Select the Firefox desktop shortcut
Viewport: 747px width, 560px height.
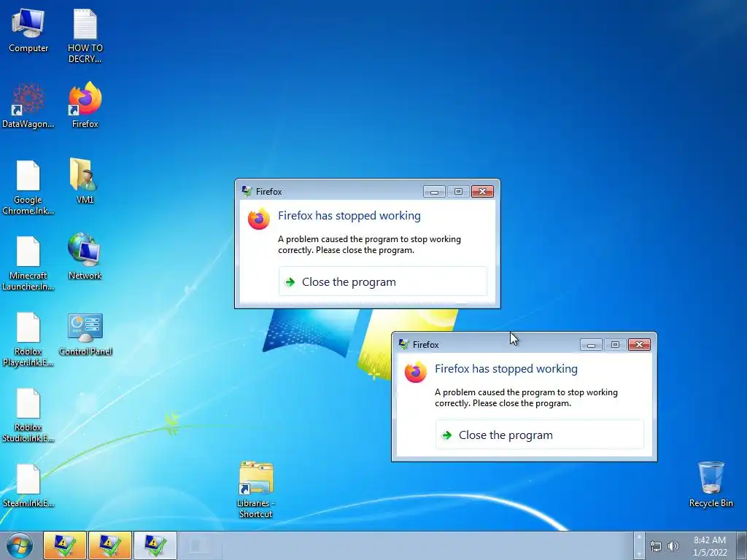[85, 105]
